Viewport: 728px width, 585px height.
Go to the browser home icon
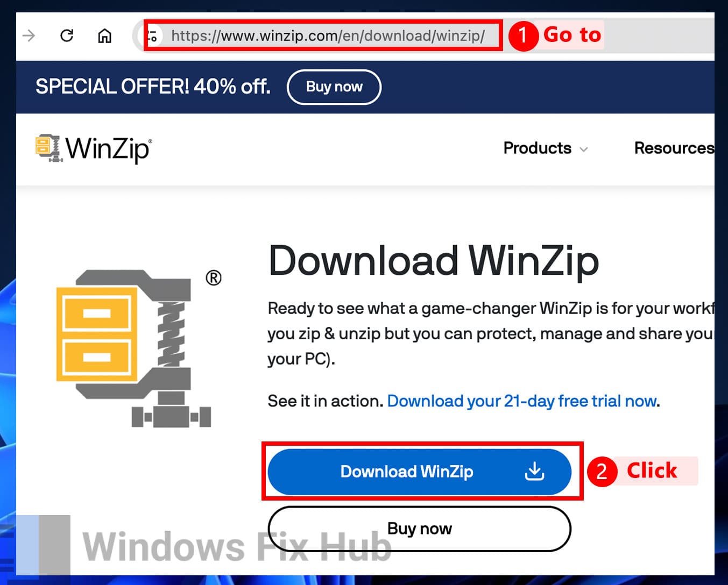click(x=104, y=36)
